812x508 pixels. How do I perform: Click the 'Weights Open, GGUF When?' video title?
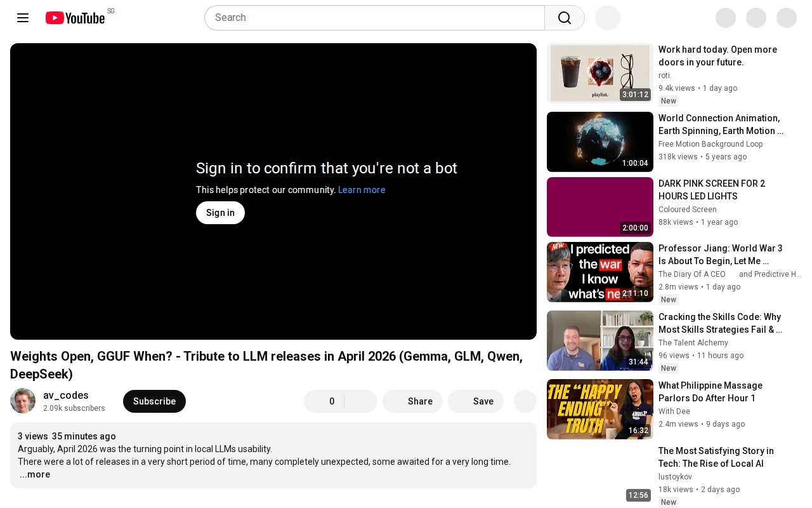[x=266, y=365]
